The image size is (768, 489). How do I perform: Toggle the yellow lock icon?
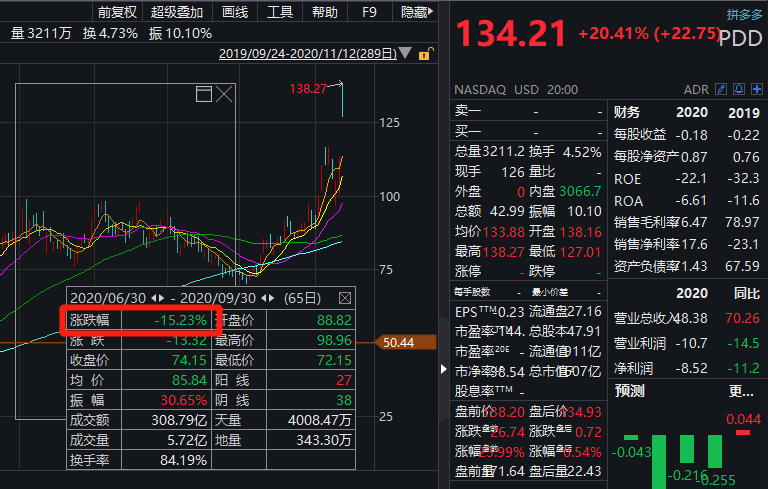[x=426, y=53]
